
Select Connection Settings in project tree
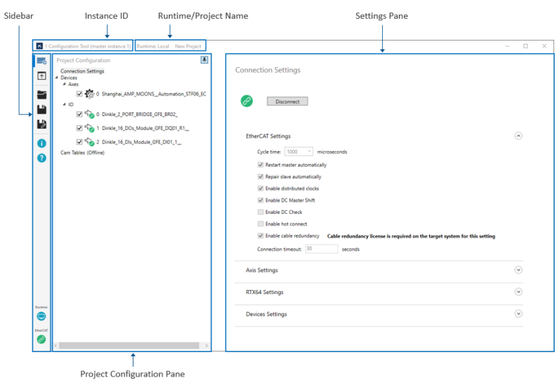pos(82,71)
